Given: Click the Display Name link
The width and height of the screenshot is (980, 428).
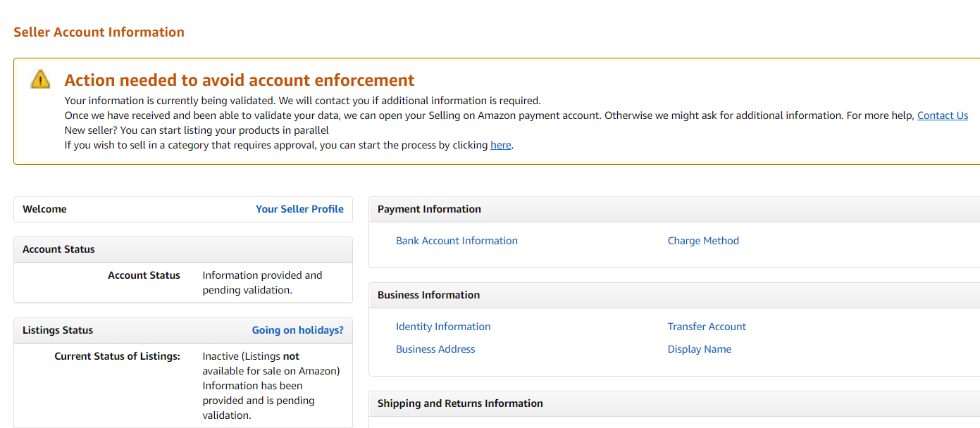Looking at the screenshot, I should tap(700, 349).
